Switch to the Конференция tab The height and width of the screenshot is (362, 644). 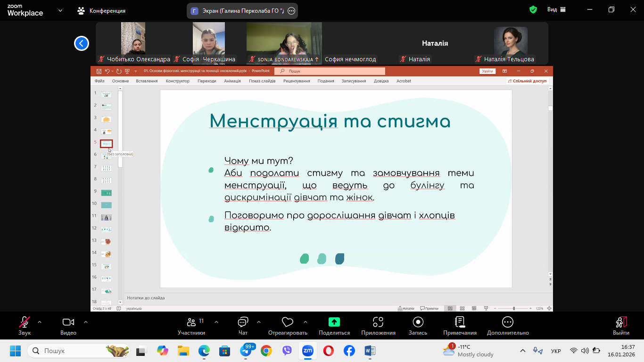coord(102,10)
